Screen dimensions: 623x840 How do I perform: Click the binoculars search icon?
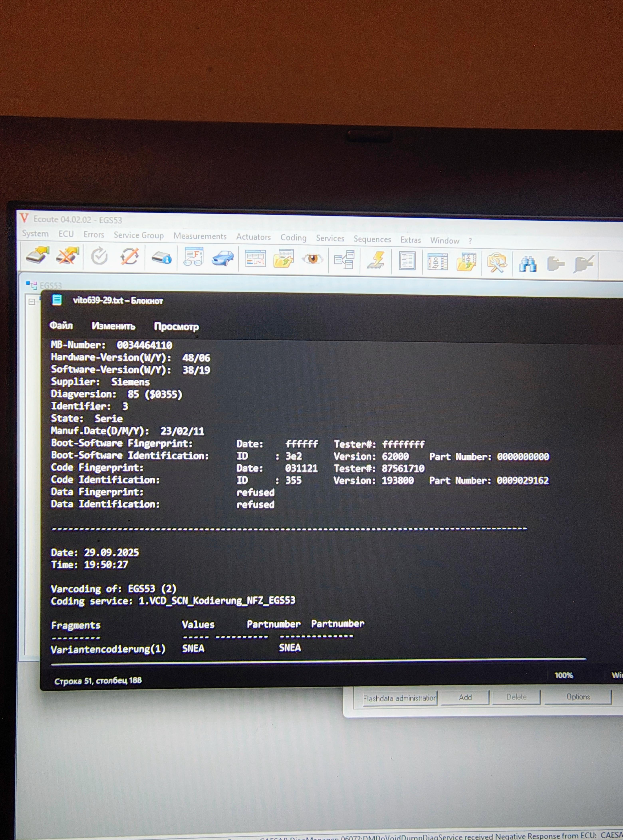tap(527, 263)
